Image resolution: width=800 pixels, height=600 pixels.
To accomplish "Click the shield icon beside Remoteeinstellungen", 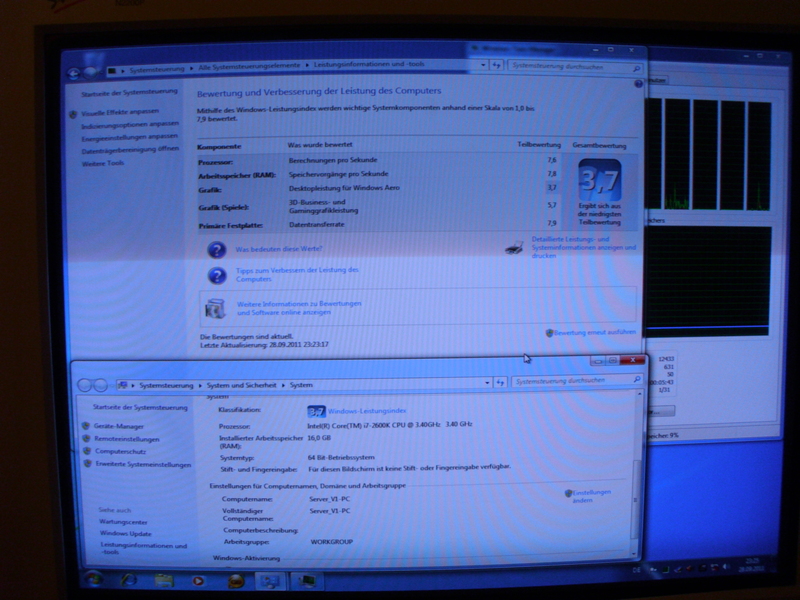I will pos(86,438).
